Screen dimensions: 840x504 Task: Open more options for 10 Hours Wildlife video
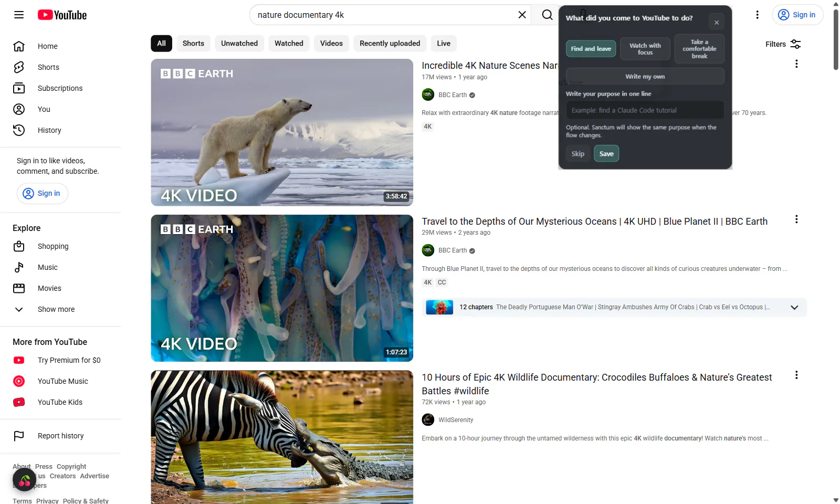coord(796,375)
